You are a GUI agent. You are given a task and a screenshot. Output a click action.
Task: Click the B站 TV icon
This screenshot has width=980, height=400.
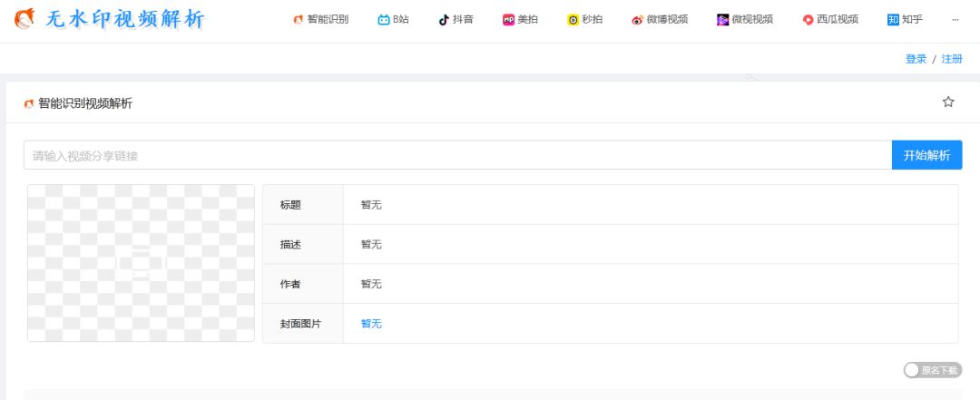(383, 20)
